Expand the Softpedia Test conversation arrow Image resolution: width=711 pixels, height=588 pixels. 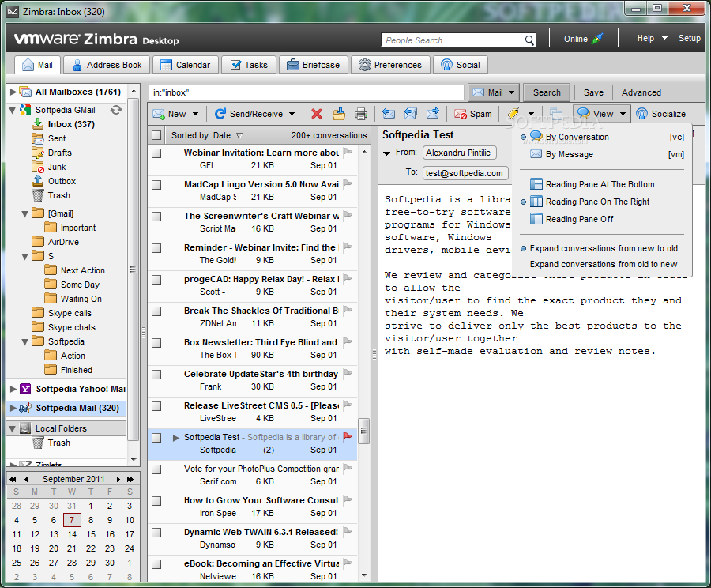coord(176,437)
